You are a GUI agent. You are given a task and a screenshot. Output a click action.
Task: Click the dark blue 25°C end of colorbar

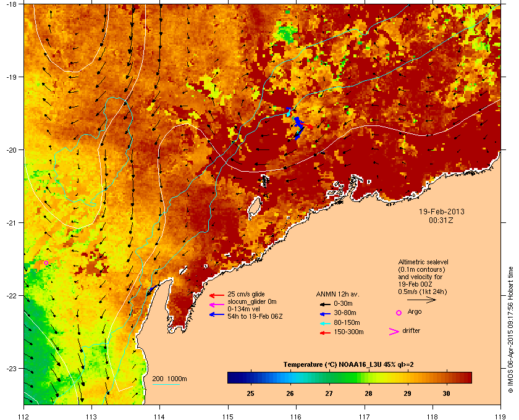(x=232, y=377)
